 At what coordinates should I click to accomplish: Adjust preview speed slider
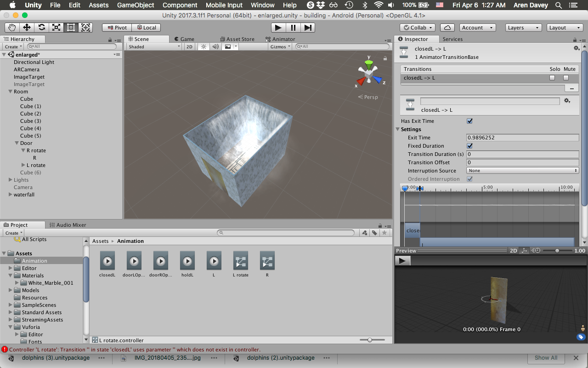[557, 251]
